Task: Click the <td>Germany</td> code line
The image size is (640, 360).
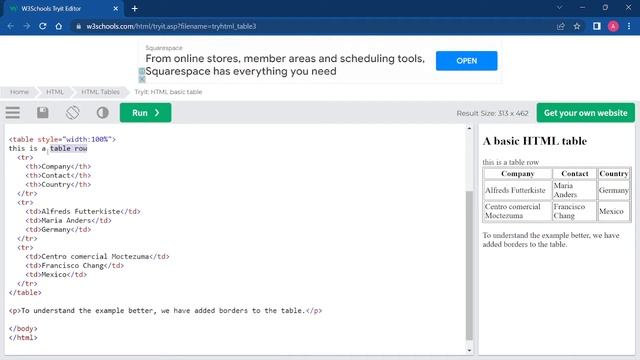Action: (58, 229)
